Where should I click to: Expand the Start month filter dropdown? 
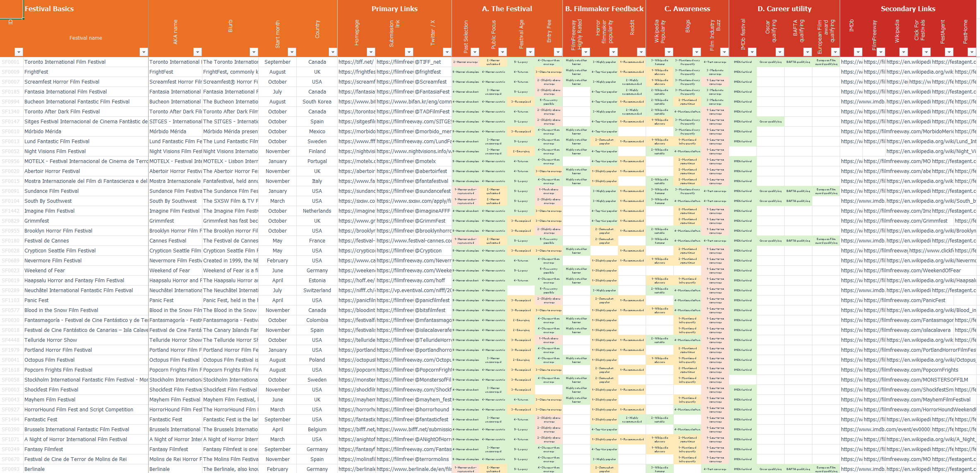(292, 52)
